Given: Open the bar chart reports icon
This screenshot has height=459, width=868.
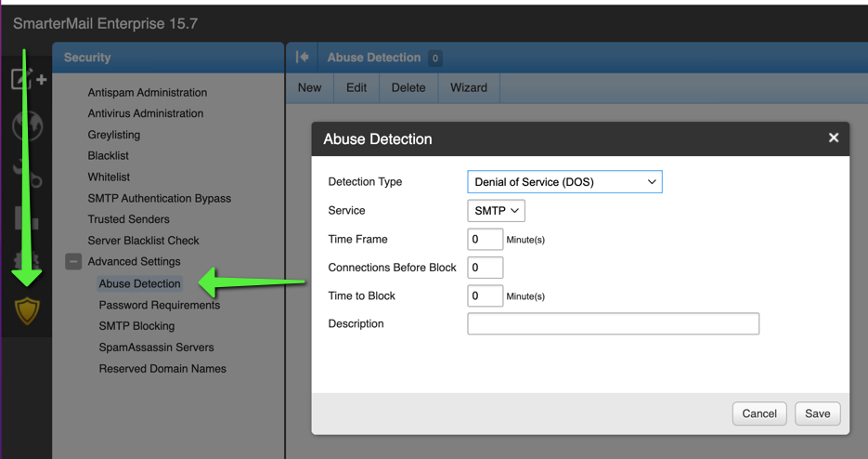Looking at the screenshot, I should point(27,219).
